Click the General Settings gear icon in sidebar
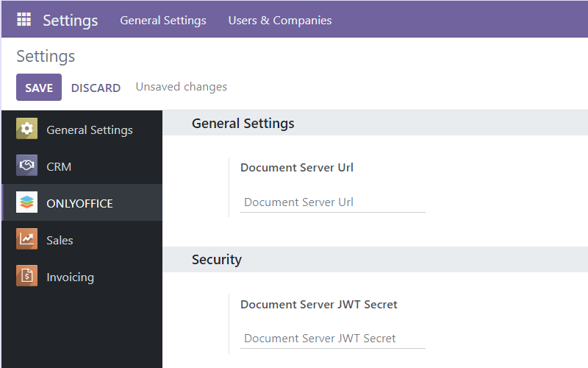Viewport: 588px width, 368px height. point(27,129)
